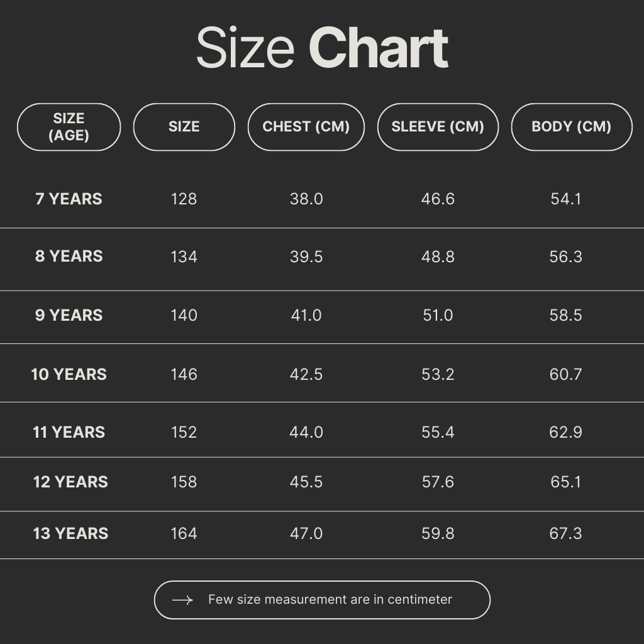The image size is (644, 644).
Task: Click the 10 YEARS row label
Action: 69,374
